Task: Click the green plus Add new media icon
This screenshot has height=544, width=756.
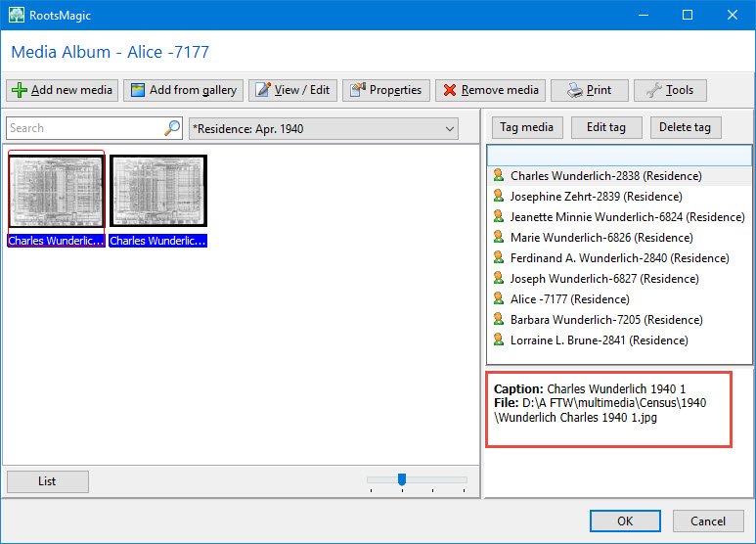Action: click(x=20, y=90)
